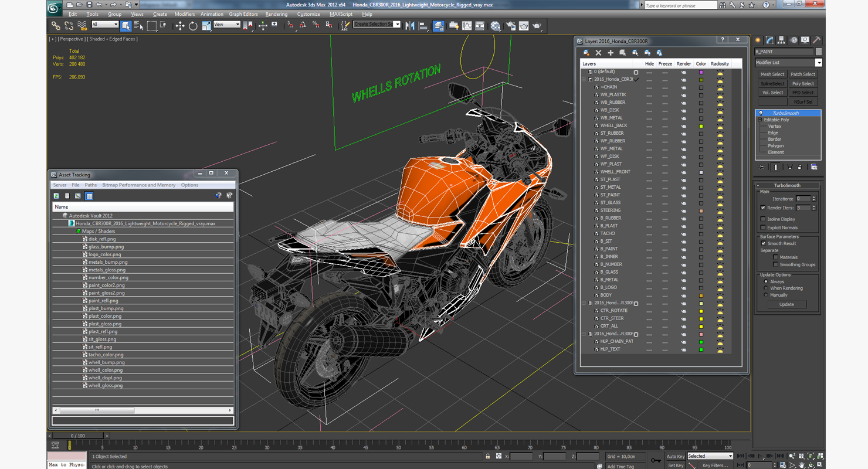Click the Poly Select button

pyautogui.click(x=803, y=84)
